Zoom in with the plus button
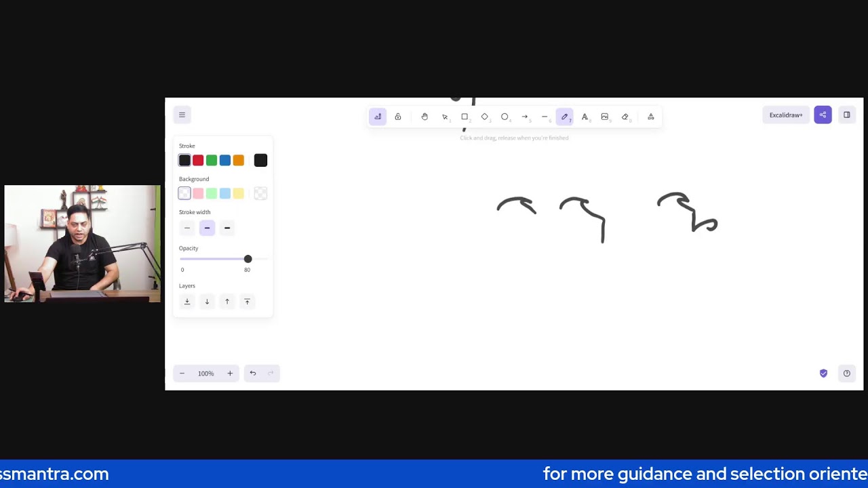The height and width of the screenshot is (488, 868). pyautogui.click(x=230, y=373)
